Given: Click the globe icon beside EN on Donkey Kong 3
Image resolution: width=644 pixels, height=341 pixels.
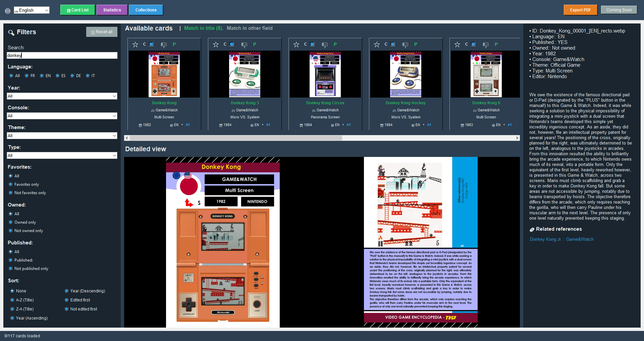Looking at the screenshot, I should coord(252,125).
